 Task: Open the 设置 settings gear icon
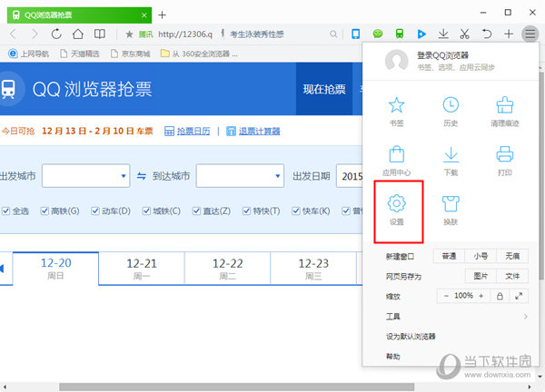[397, 203]
